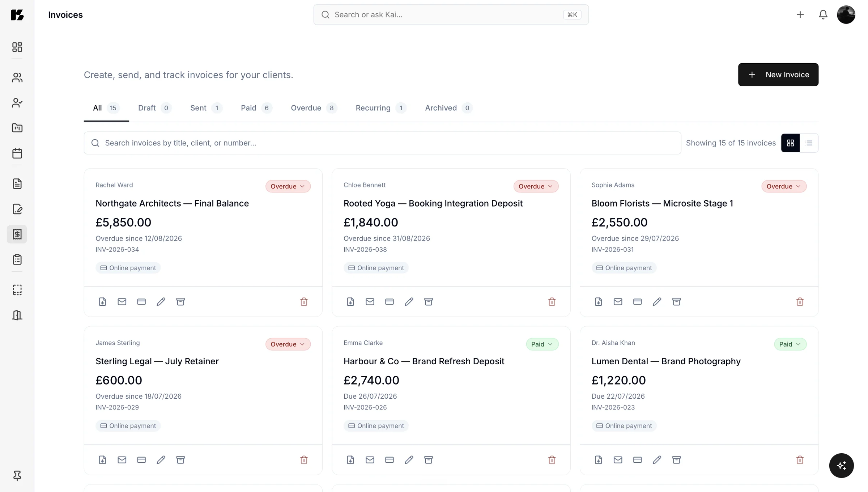Select the Sent tab
The height and width of the screenshot is (492, 868).
tap(206, 108)
